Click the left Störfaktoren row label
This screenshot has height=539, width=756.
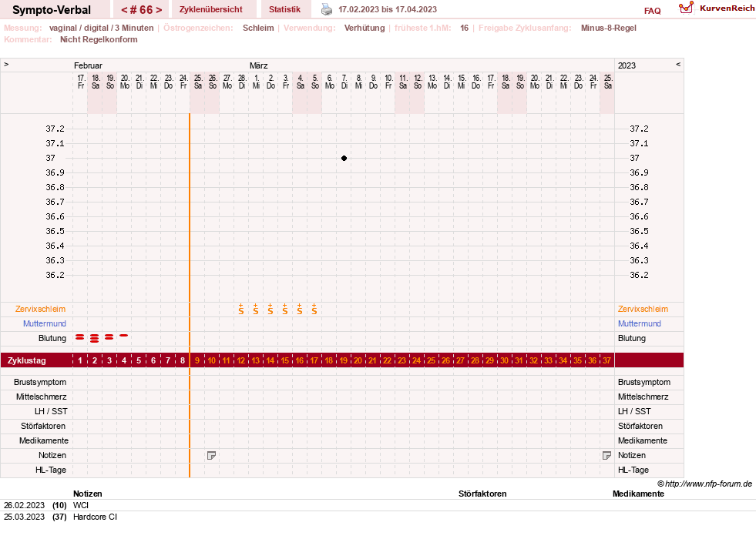click(43, 426)
